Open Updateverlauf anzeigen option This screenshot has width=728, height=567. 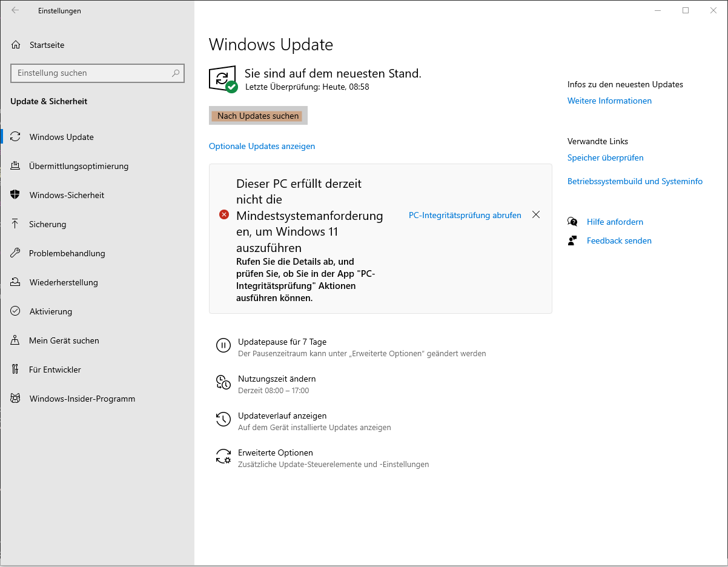[303, 421]
